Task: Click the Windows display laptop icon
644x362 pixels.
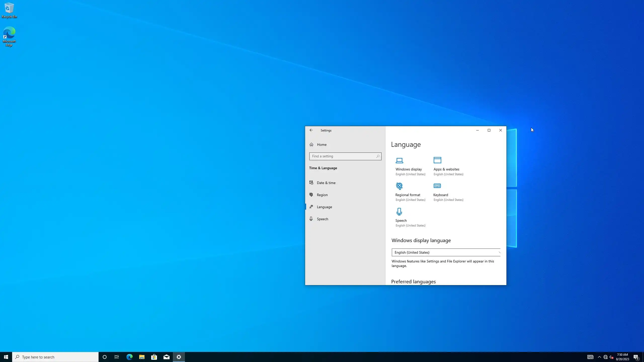Action: point(399,160)
